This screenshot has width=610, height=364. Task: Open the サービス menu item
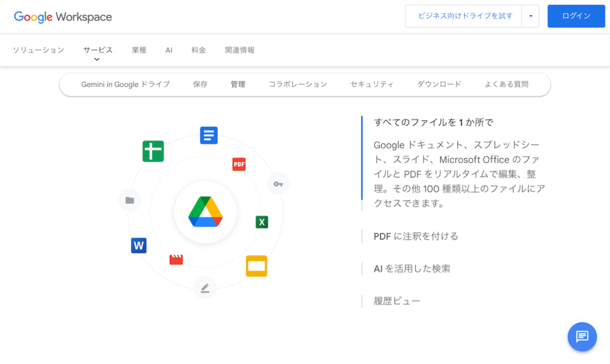(x=98, y=50)
